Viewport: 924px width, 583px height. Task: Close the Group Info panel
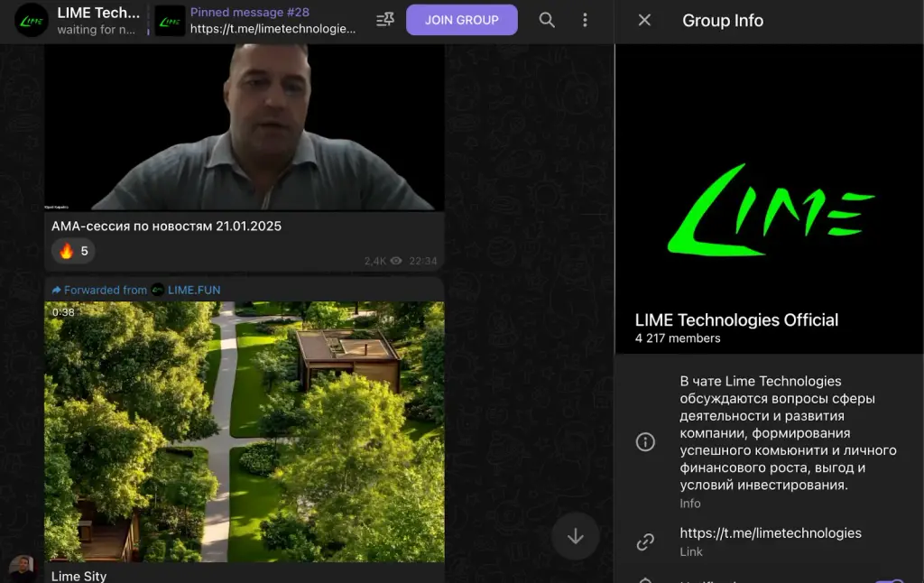tap(644, 20)
